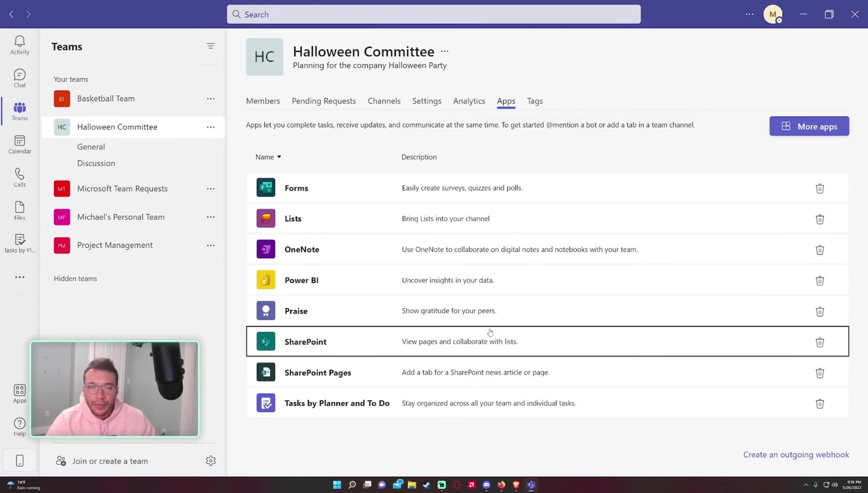Viewport: 868px width, 493px height.
Task: Switch to the Members tab
Action: click(x=263, y=101)
